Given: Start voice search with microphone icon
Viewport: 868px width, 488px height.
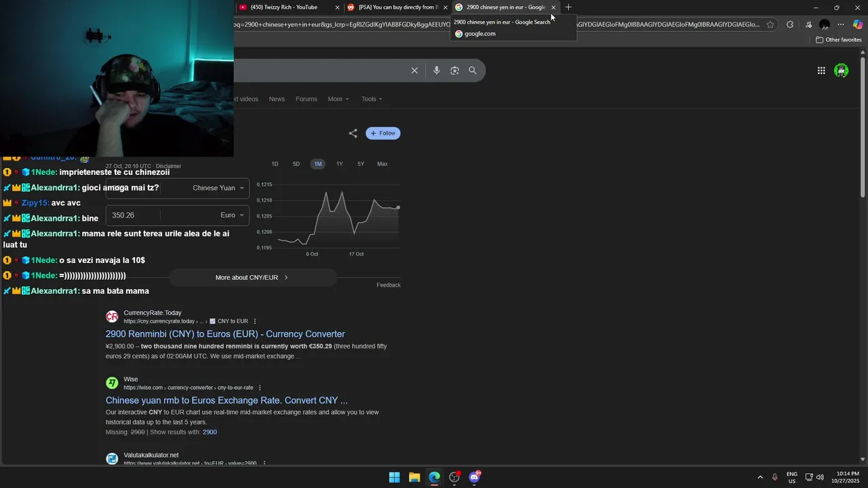Looking at the screenshot, I should 436,70.
